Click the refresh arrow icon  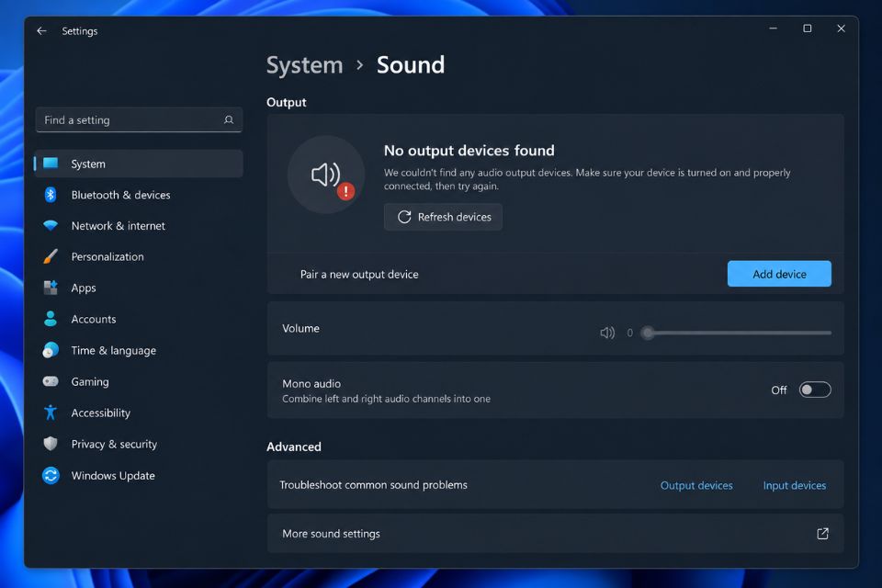(x=404, y=217)
